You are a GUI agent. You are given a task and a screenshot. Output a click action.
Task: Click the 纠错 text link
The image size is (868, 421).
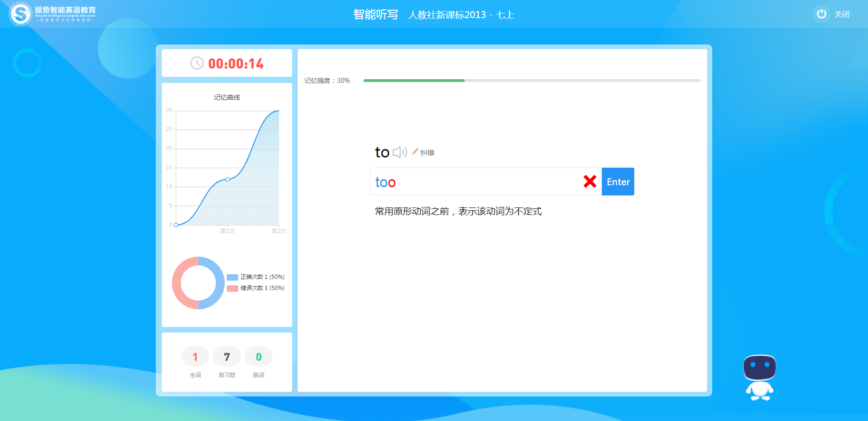pyautogui.click(x=427, y=152)
